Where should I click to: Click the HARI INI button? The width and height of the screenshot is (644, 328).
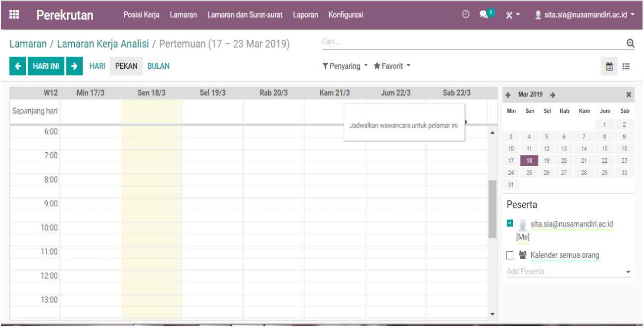(x=46, y=66)
